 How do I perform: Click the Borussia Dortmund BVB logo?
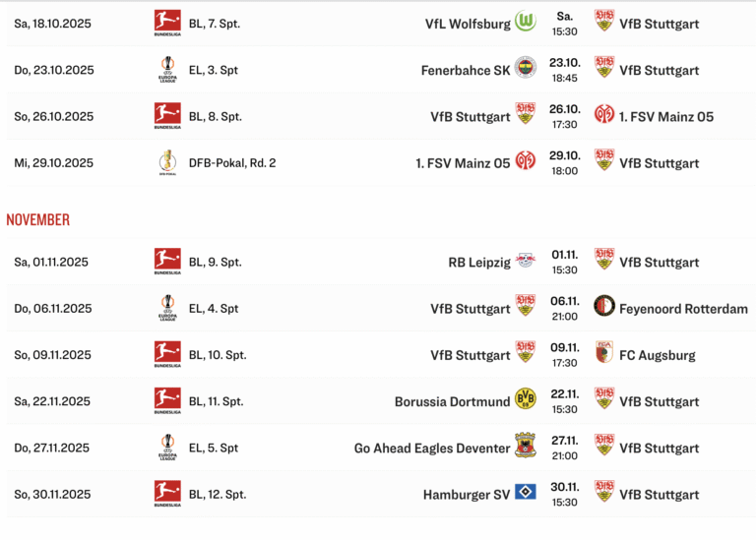[x=526, y=400]
